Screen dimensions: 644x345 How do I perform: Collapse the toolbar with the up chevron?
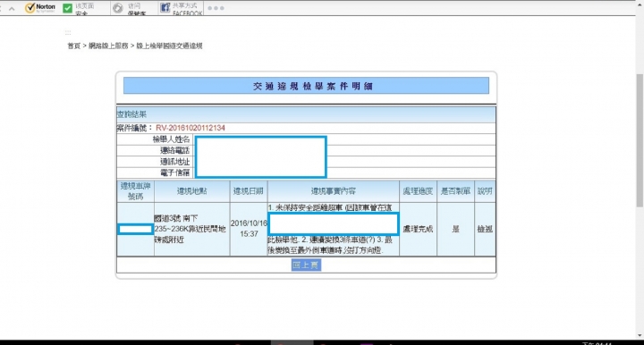(x=12, y=8)
